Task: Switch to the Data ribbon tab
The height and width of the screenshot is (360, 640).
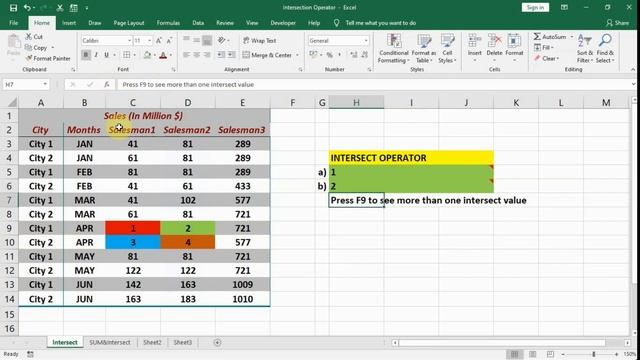Action: point(198,23)
